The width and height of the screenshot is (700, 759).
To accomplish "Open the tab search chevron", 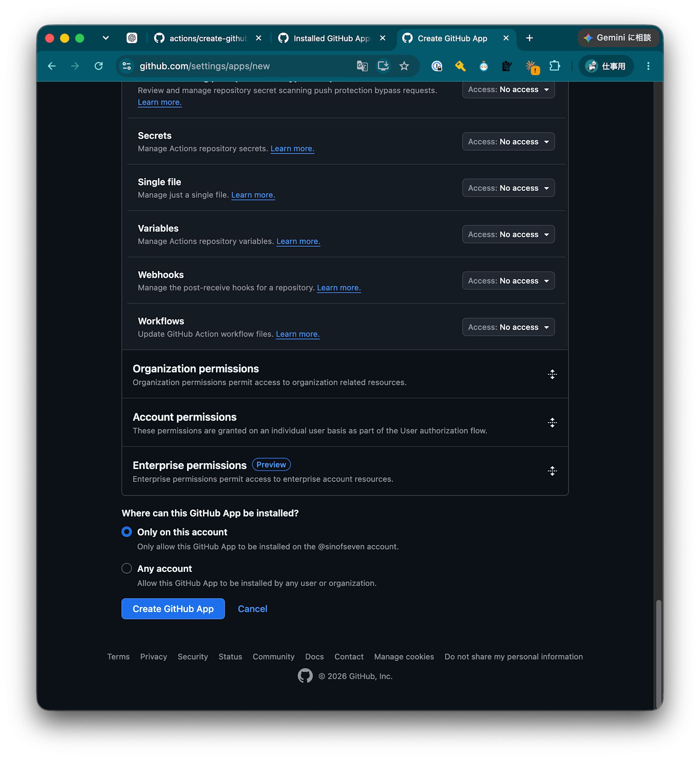I will [x=105, y=38].
